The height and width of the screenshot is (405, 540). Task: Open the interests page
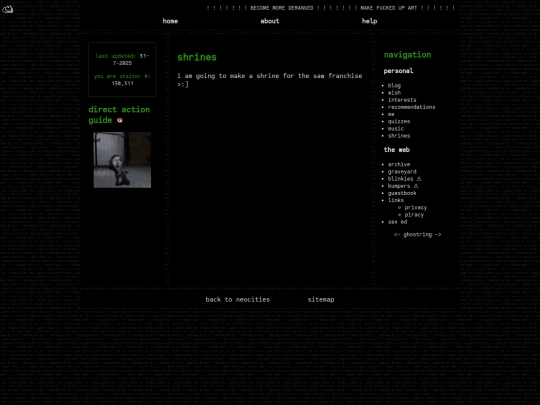[x=402, y=100]
